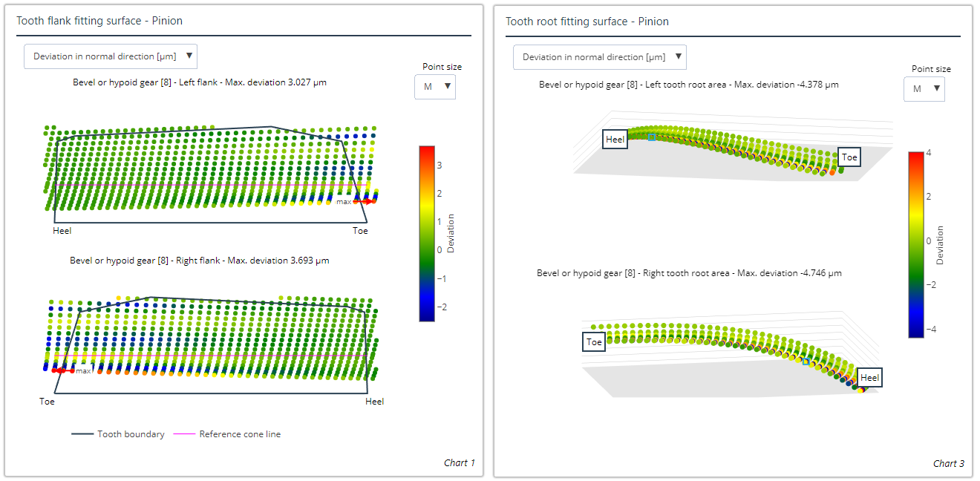980x481 pixels.
Task: Open the deviation dropdown in tooth flank panel
Action: pyautogui.click(x=111, y=56)
